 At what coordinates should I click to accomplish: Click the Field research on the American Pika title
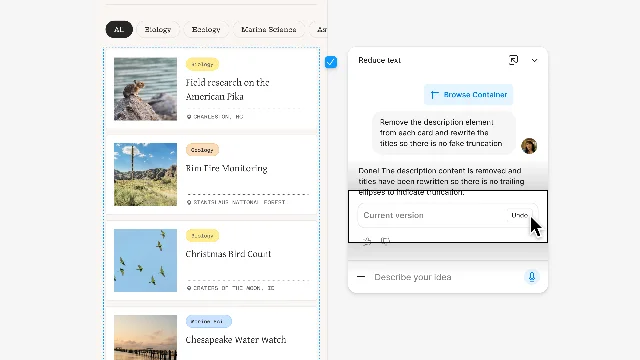pyautogui.click(x=227, y=89)
